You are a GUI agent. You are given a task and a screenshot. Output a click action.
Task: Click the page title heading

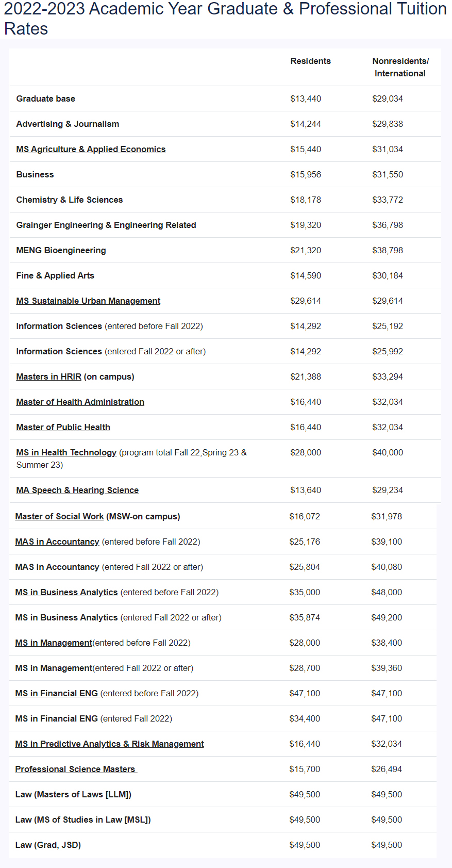pos(225,19)
